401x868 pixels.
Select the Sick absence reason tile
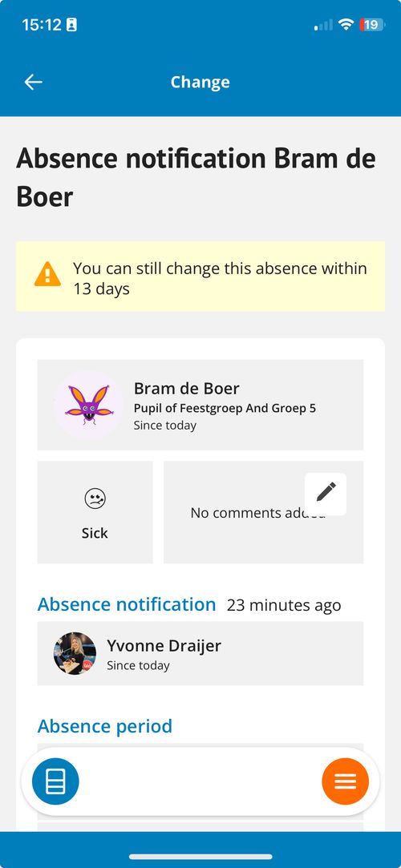pos(95,512)
